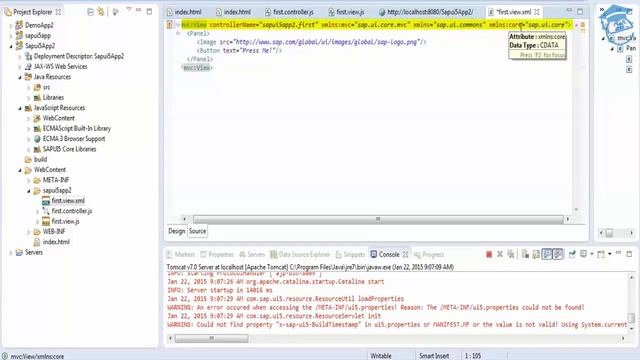Click the editor horizontal scrollbar thumb

tap(378, 220)
